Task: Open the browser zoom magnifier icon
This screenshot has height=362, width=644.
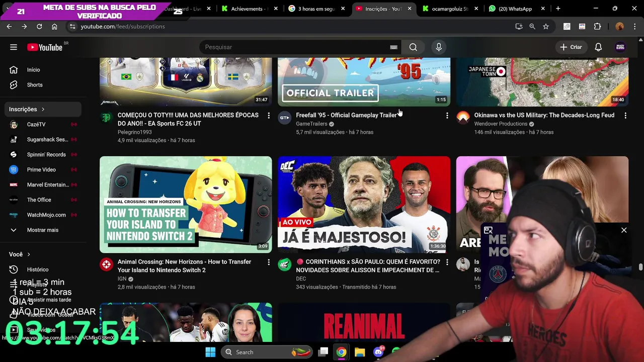Action: [x=532, y=26]
